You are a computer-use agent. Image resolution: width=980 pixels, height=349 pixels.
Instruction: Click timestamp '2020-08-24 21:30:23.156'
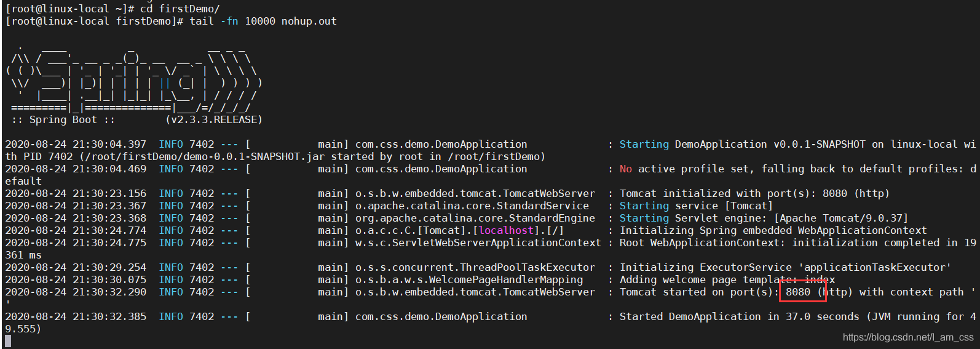coord(76,193)
